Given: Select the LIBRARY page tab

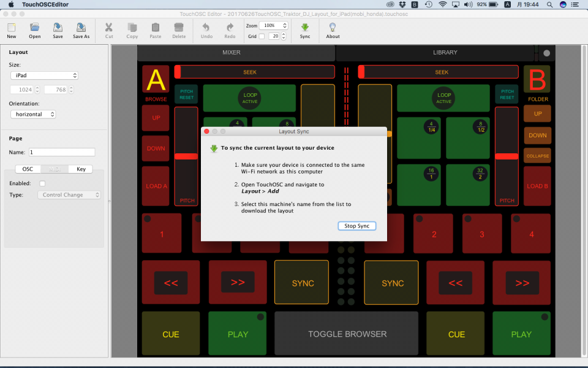Looking at the screenshot, I should pos(435,53).
